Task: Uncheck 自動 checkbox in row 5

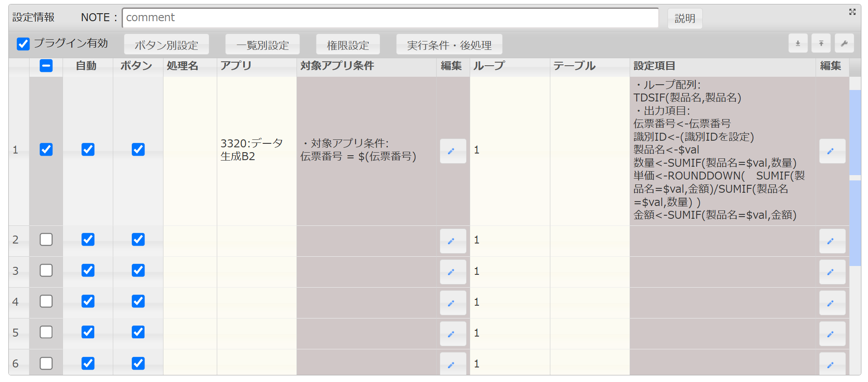Action: pos(88,332)
